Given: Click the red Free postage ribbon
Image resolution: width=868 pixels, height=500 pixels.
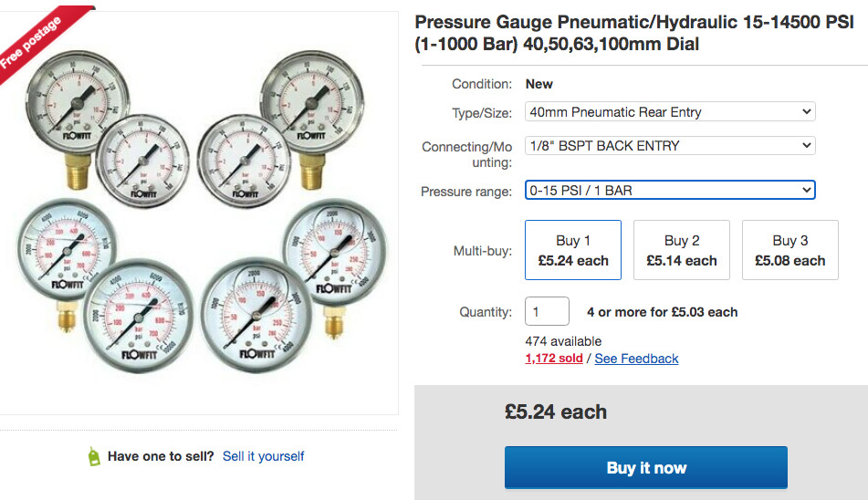Looking at the screenshot, I should [37, 39].
